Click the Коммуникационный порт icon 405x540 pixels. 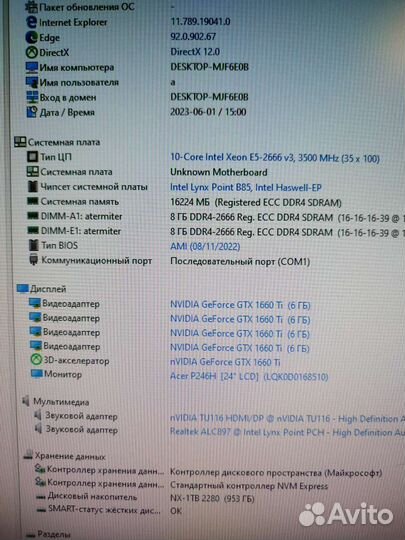click(x=33, y=260)
